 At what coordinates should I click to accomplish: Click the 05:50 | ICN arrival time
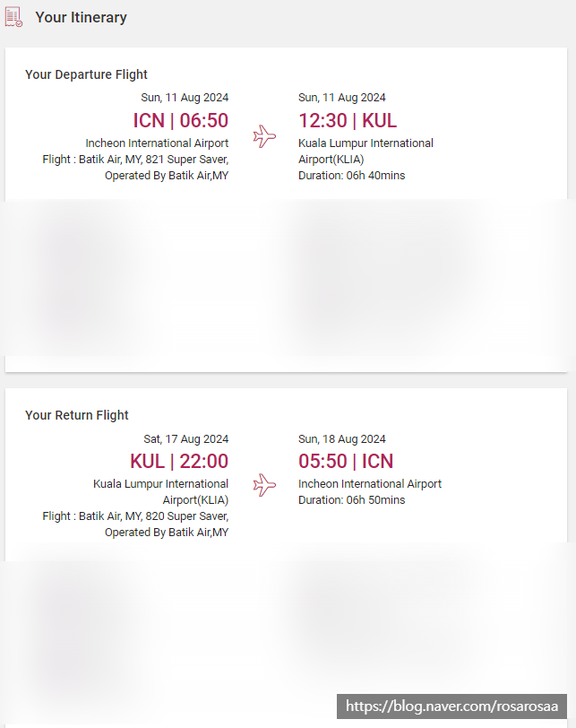click(x=346, y=461)
